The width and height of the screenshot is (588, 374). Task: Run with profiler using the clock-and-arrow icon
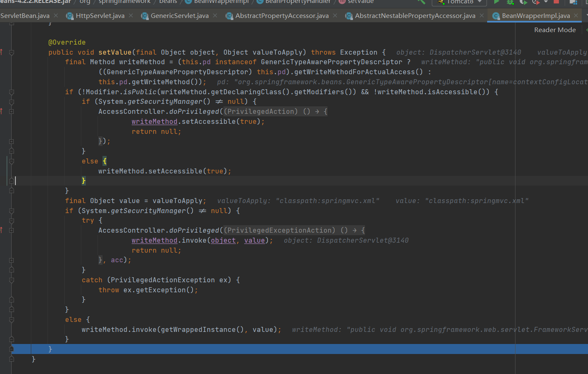[536, 2]
